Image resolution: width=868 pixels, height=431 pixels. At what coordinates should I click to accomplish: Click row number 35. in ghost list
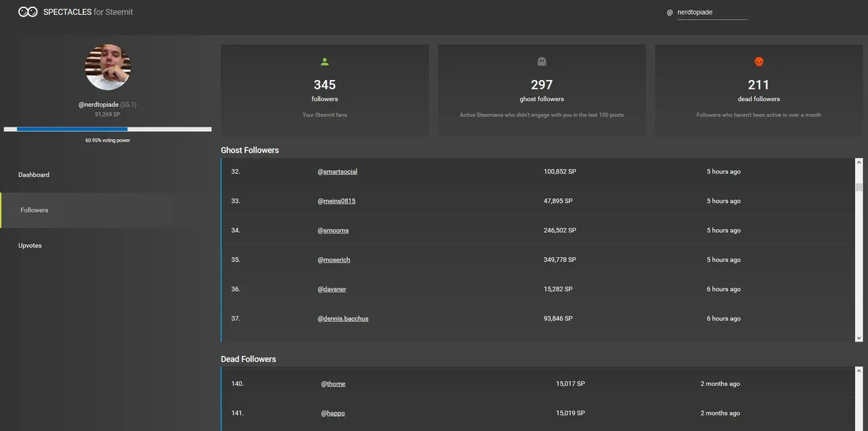point(236,260)
